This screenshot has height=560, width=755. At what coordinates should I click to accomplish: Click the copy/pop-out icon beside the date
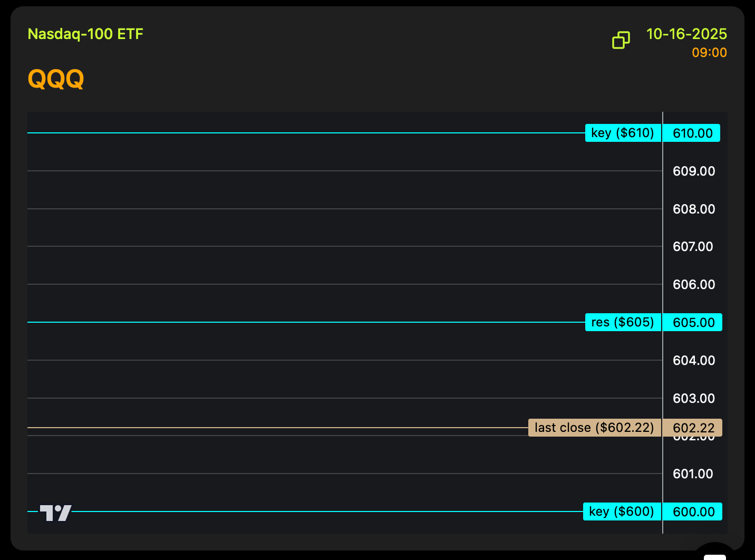tap(621, 40)
